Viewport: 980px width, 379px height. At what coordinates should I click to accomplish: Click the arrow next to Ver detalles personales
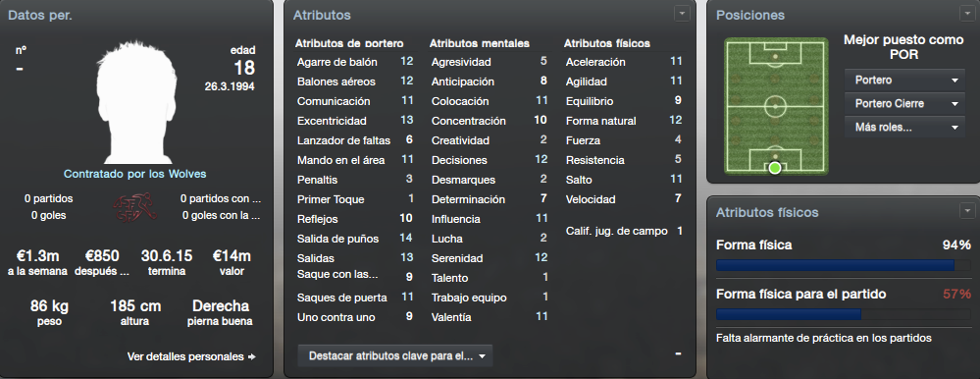[251, 356]
